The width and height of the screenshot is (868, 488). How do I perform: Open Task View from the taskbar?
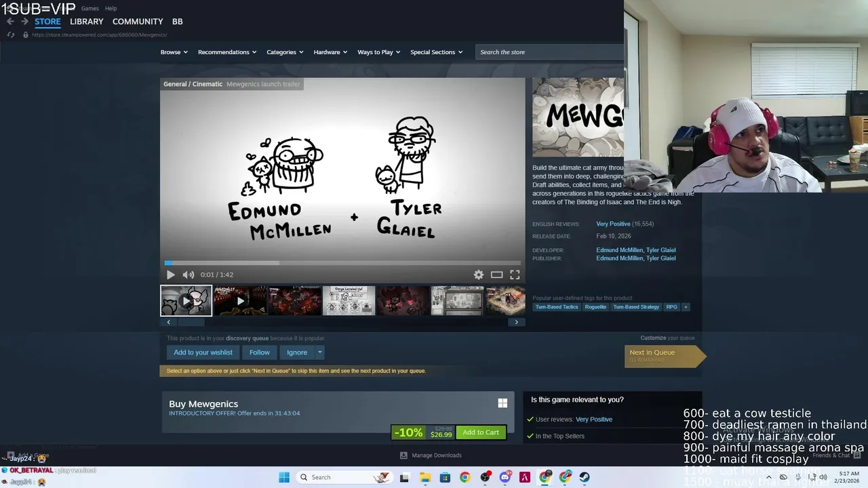[404, 477]
